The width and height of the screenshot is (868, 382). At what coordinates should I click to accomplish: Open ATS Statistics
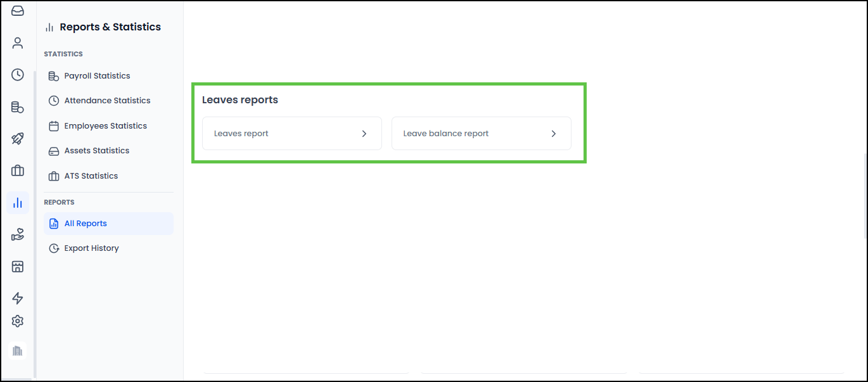91,175
